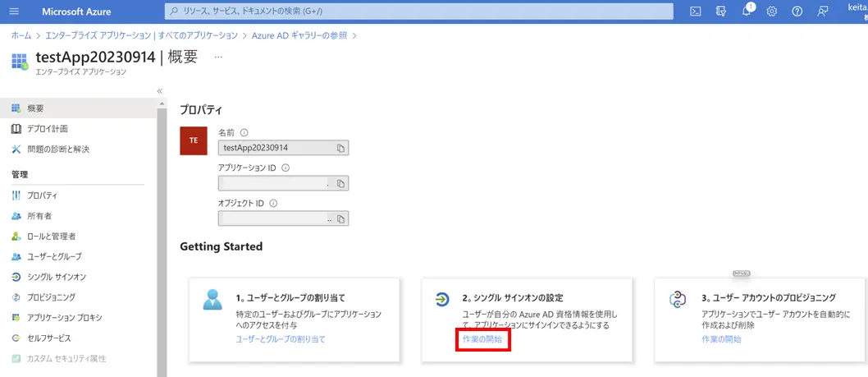The image size is (868, 377).
Task: Show info tooltip for アプリケーション ID
Action: [286, 168]
